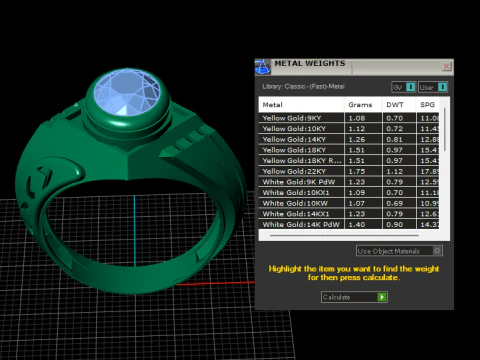Click the SPG column header
The width and height of the screenshot is (480, 360).
(428, 105)
